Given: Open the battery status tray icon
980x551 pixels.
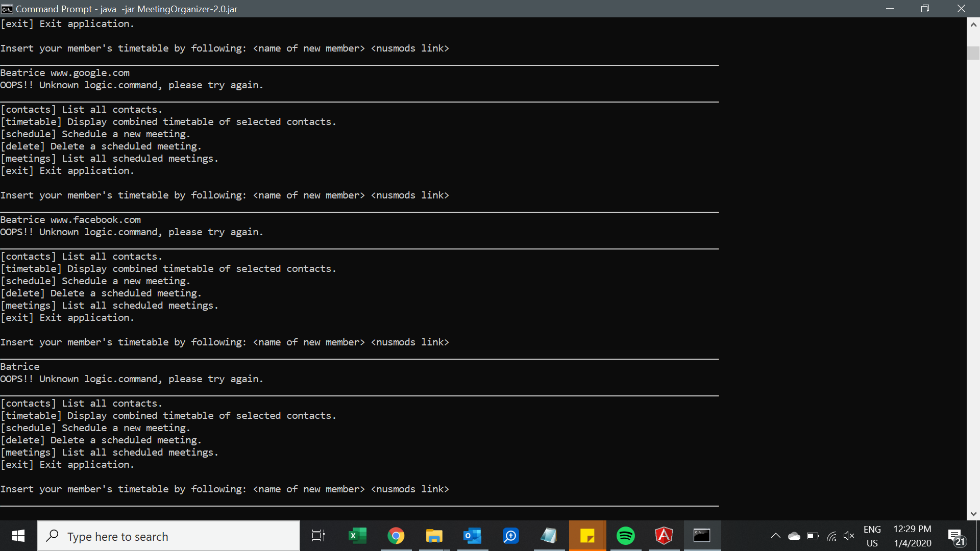Looking at the screenshot, I should pos(813,536).
